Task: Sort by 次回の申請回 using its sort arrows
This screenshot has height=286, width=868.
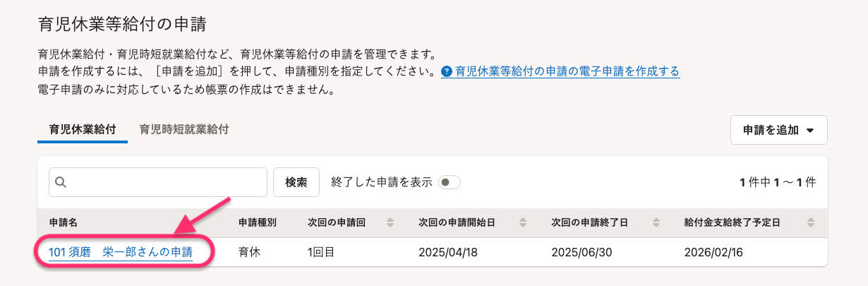Action: click(390, 222)
